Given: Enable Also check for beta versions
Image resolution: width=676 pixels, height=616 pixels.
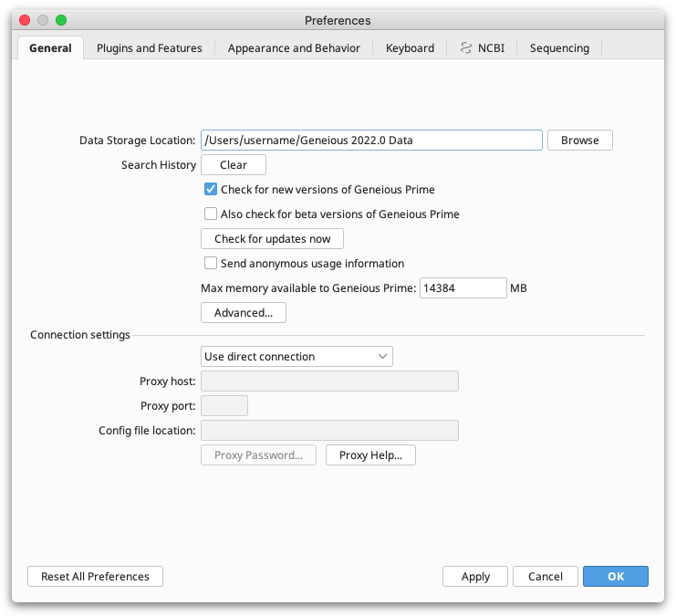Looking at the screenshot, I should (x=211, y=214).
